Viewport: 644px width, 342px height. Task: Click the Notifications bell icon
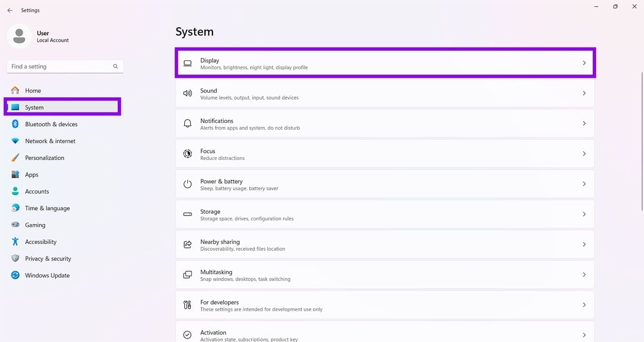pos(187,123)
